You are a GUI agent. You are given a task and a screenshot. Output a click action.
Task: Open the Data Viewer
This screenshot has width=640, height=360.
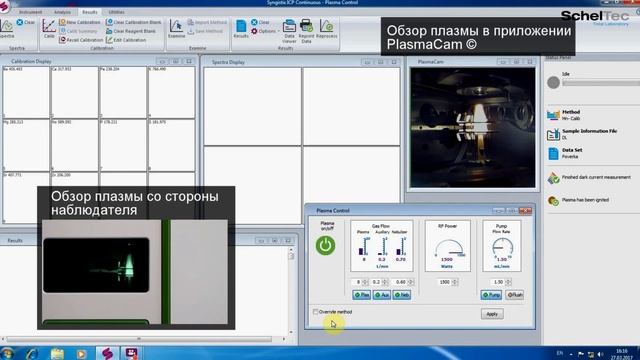pyautogui.click(x=289, y=31)
